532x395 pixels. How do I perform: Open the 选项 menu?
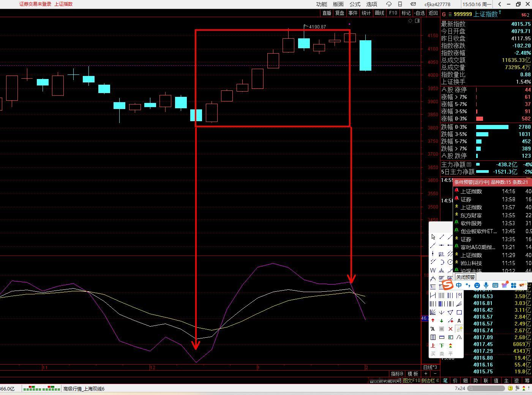click(x=371, y=4)
